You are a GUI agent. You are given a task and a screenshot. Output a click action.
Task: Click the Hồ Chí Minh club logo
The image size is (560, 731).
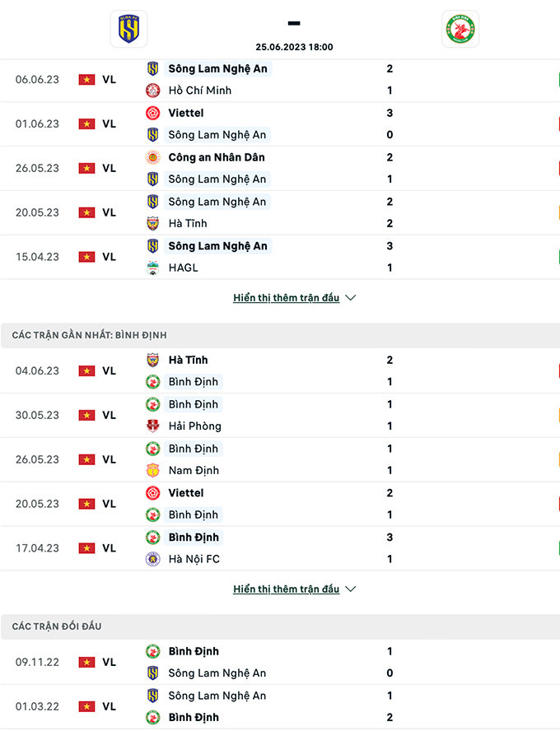152,91
